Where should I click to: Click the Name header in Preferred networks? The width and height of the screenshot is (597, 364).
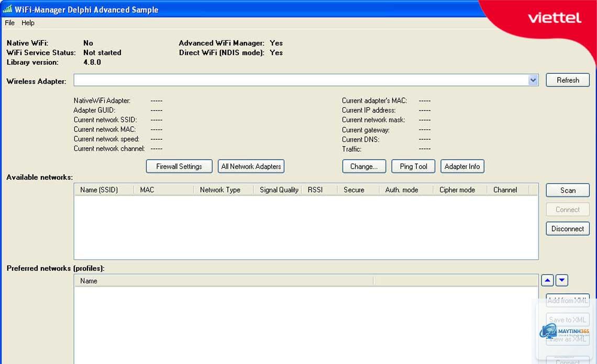[x=224, y=281]
